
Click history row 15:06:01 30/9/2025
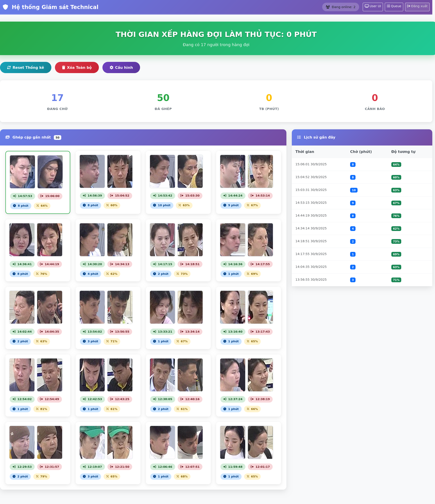click(x=362, y=164)
